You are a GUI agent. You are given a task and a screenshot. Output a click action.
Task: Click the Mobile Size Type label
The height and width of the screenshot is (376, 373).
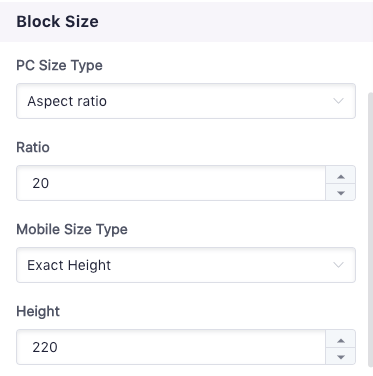coord(72,229)
